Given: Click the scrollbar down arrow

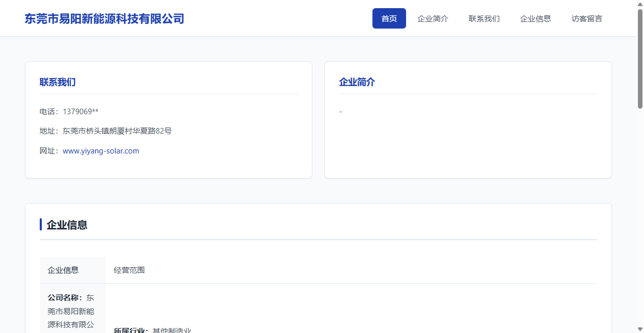Looking at the screenshot, I should [x=640, y=329].
